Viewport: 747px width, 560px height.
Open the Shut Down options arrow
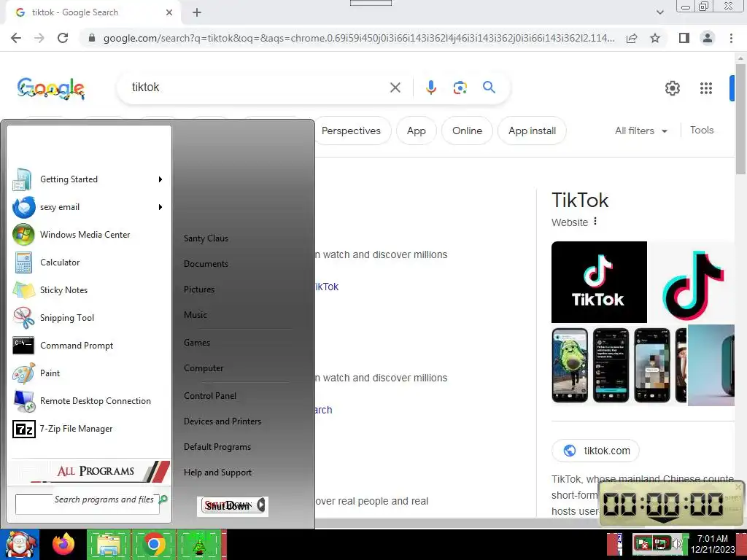pyautogui.click(x=261, y=505)
